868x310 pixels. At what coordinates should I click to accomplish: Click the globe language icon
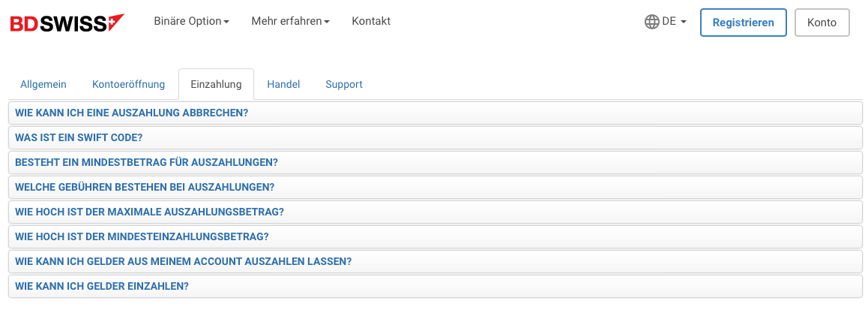pyautogui.click(x=651, y=22)
